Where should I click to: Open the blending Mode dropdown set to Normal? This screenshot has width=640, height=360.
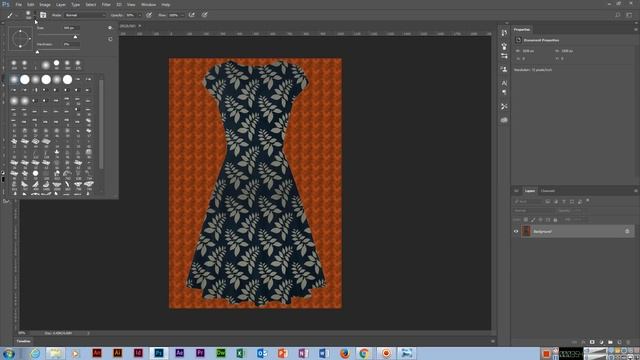pos(85,15)
